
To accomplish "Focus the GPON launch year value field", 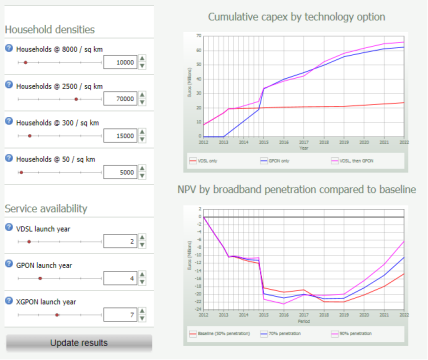I will 120,278.
